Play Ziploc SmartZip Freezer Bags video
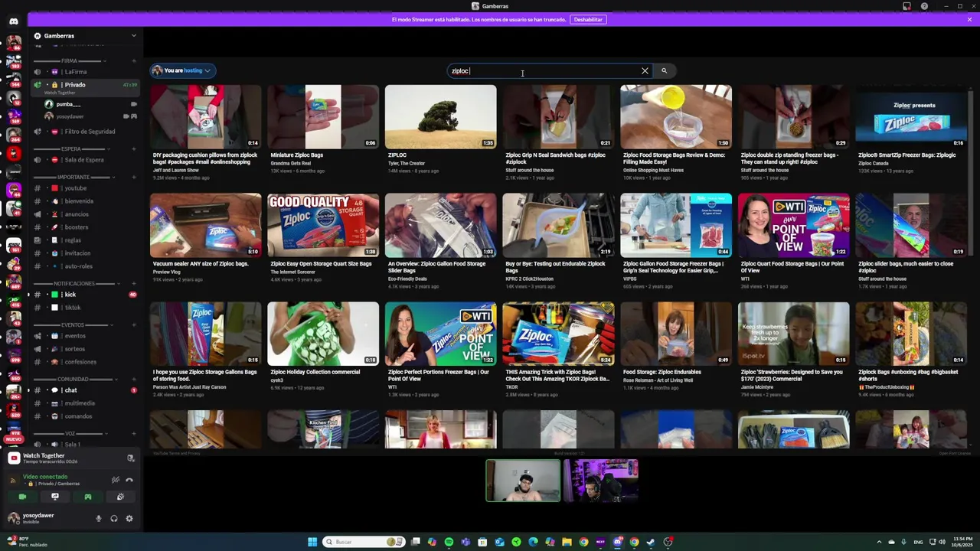 [911, 116]
